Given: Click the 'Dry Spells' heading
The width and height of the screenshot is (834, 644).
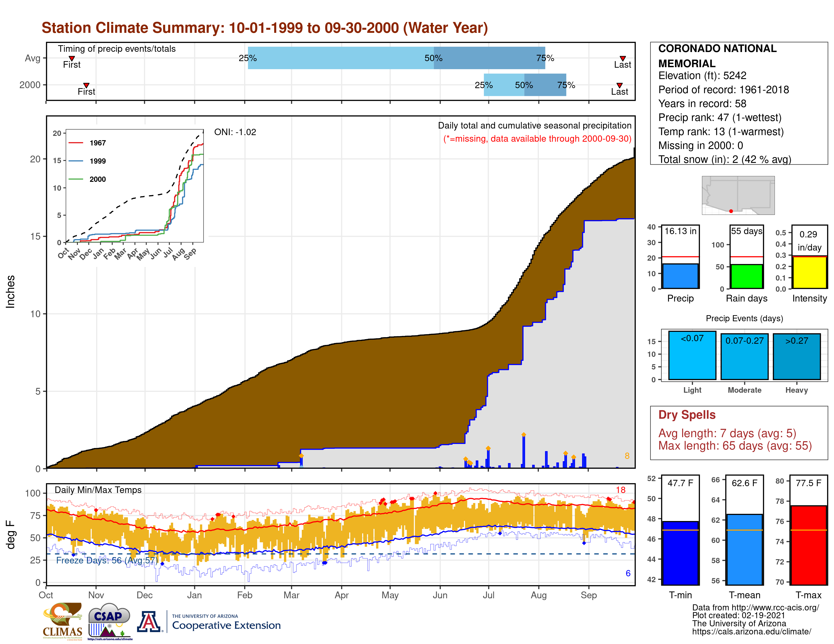Looking at the screenshot, I should point(687,415).
